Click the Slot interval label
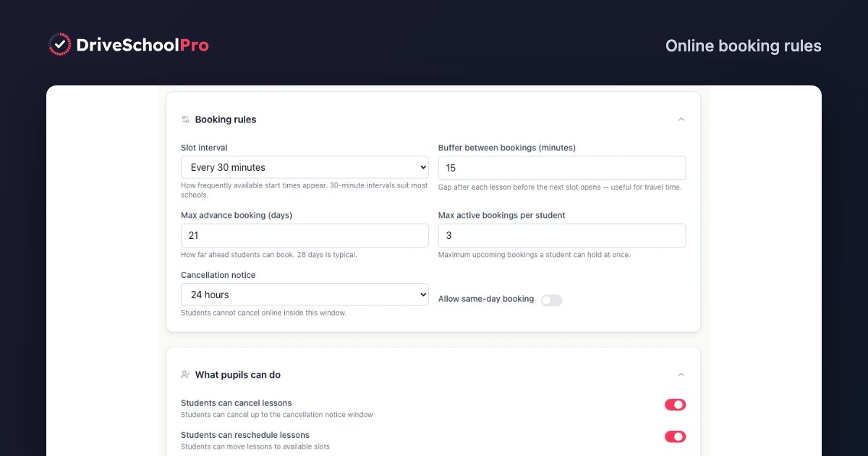The image size is (868, 456). pyautogui.click(x=204, y=148)
